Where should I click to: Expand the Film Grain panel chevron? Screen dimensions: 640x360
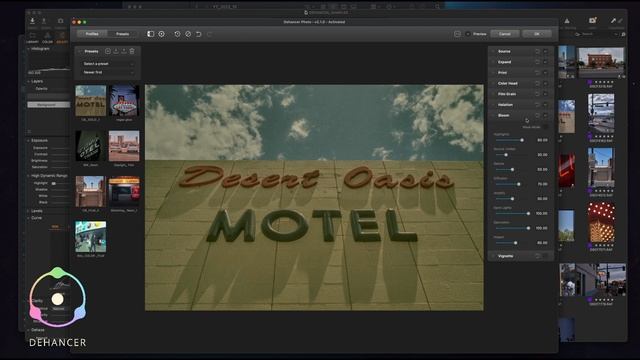(x=493, y=94)
